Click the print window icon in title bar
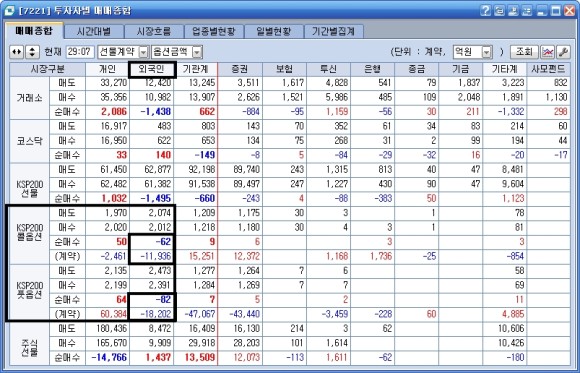Screen dimensions: 580x373 499,10
